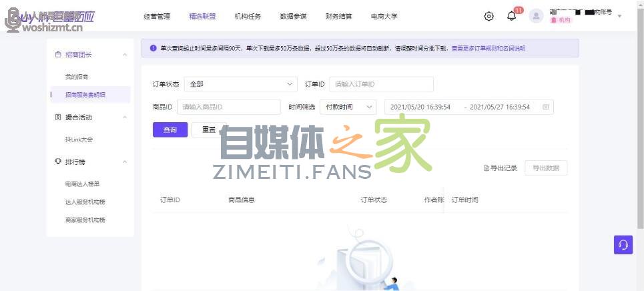The height and width of the screenshot is (291, 644).
Task: Collapse the 招商团长 section chevron
Action: pos(125,55)
